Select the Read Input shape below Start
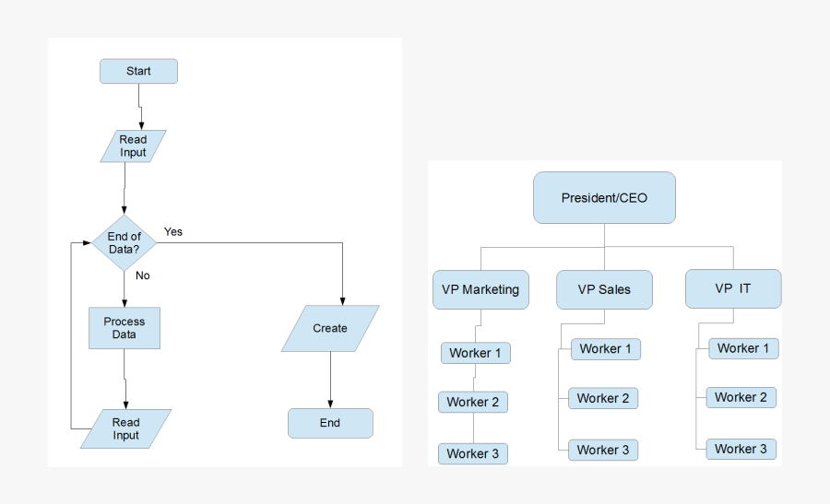 pos(133,146)
